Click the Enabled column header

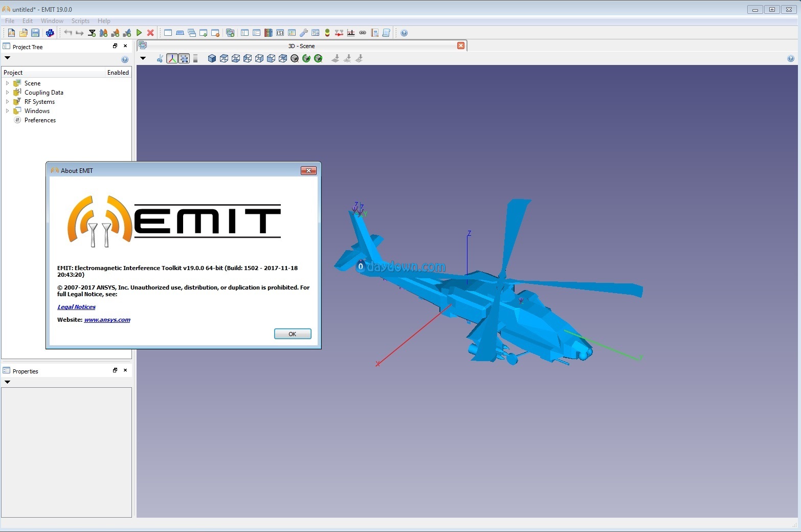118,73
